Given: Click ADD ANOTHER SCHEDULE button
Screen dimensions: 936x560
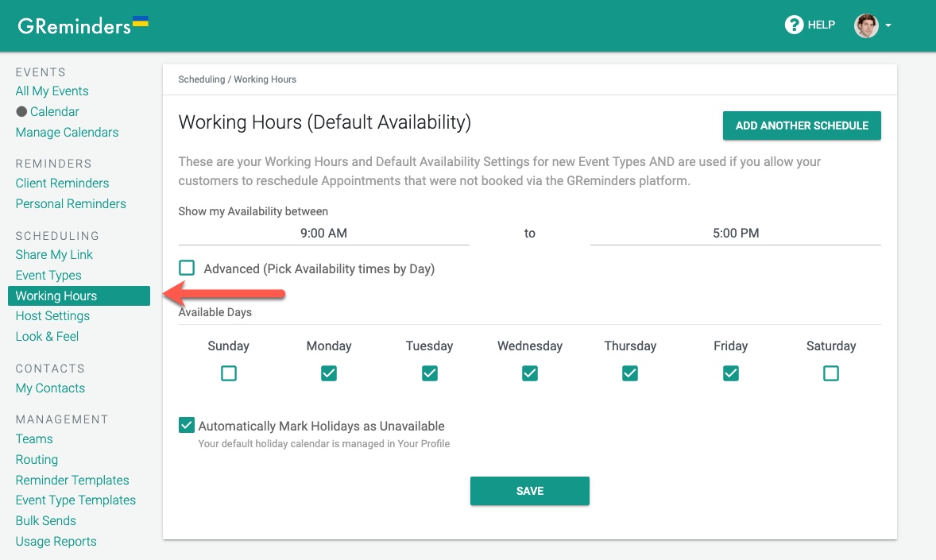Looking at the screenshot, I should (801, 126).
